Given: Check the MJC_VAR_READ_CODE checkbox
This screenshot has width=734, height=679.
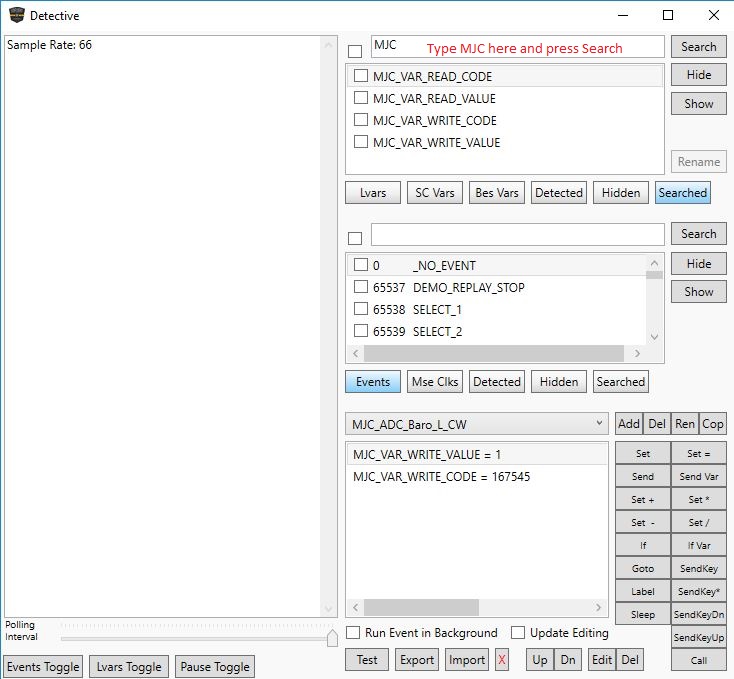Looking at the screenshot, I should [x=361, y=76].
